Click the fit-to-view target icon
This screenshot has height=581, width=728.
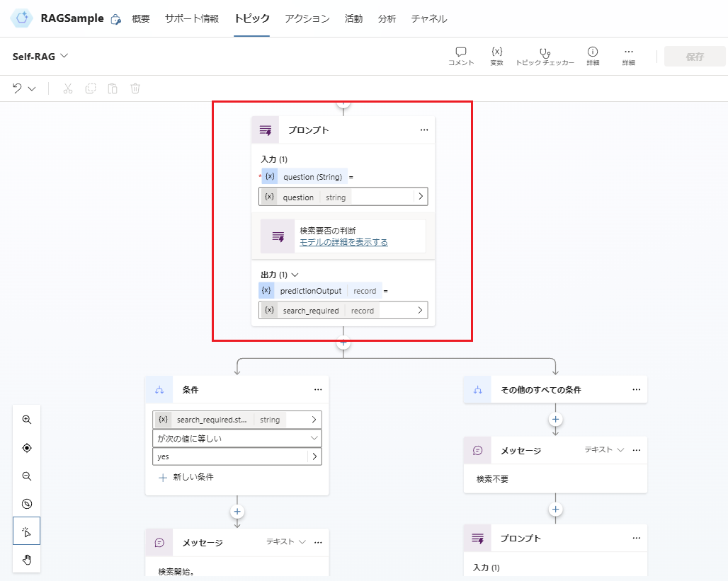click(26, 447)
